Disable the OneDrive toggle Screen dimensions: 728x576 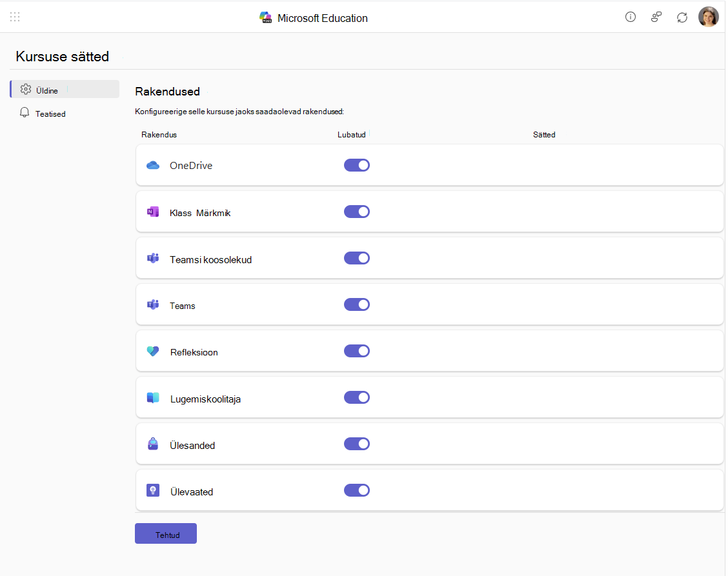point(356,165)
